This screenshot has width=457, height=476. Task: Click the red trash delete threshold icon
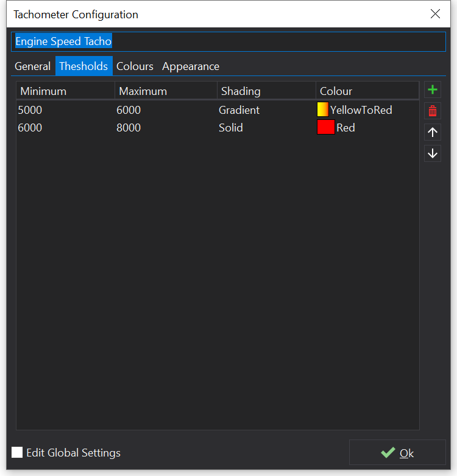(x=433, y=111)
